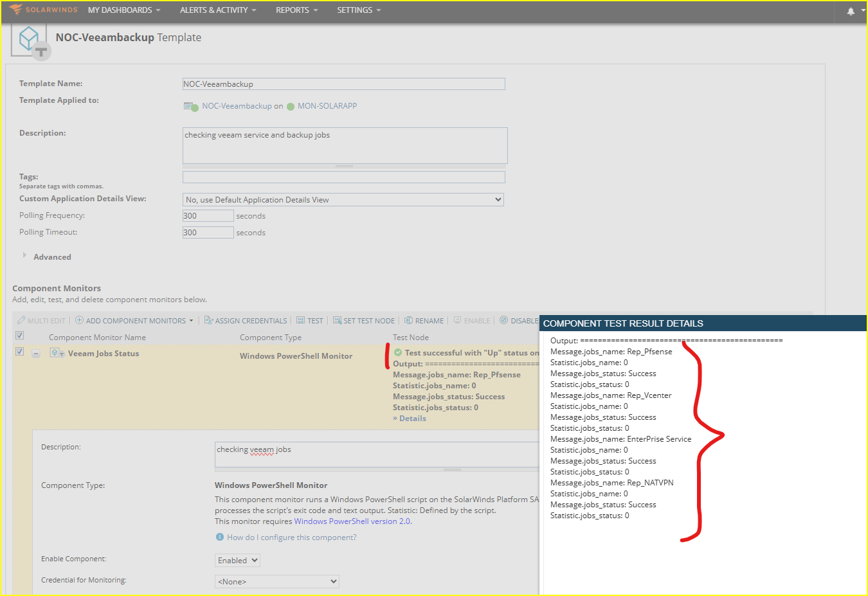
Task: Click Enable in the monitors toolbar
Action: pos(472,320)
